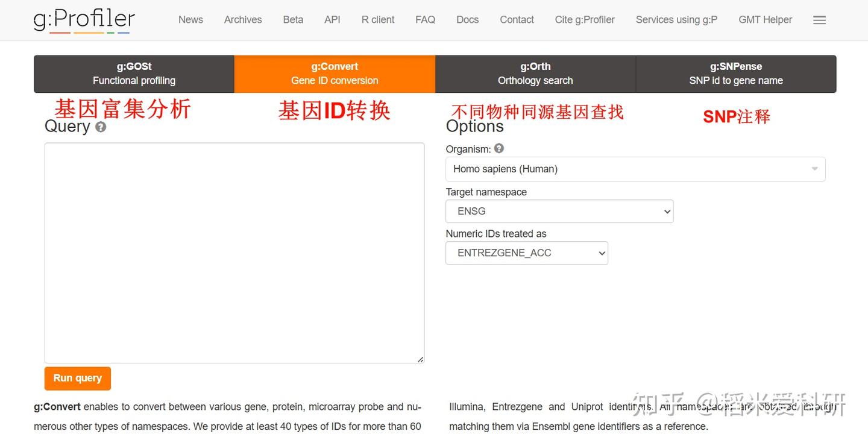This screenshot has width=868, height=440.
Task: Select the g:SNPense SNP annotation tab
Action: click(x=736, y=74)
